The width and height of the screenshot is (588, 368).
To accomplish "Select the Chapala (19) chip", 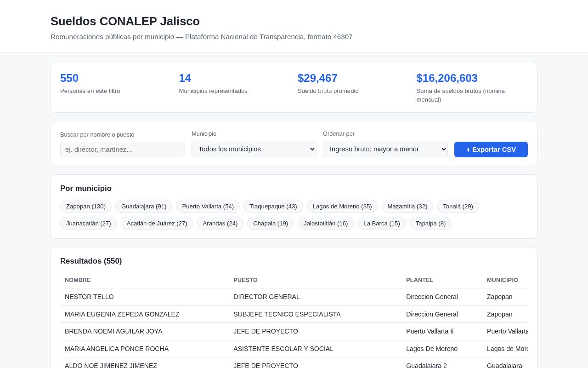I will (x=271, y=223).
